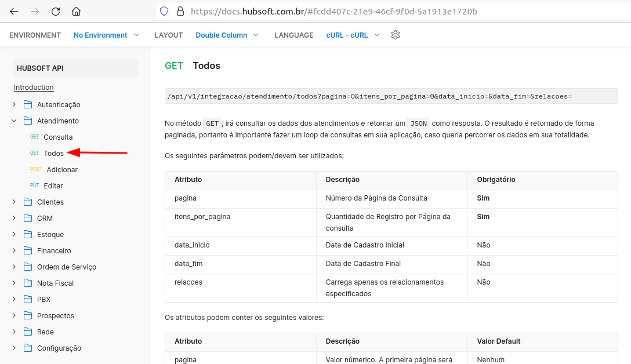Click the browser forward arrow
This screenshot has width=631, height=364.
(35, 12)
